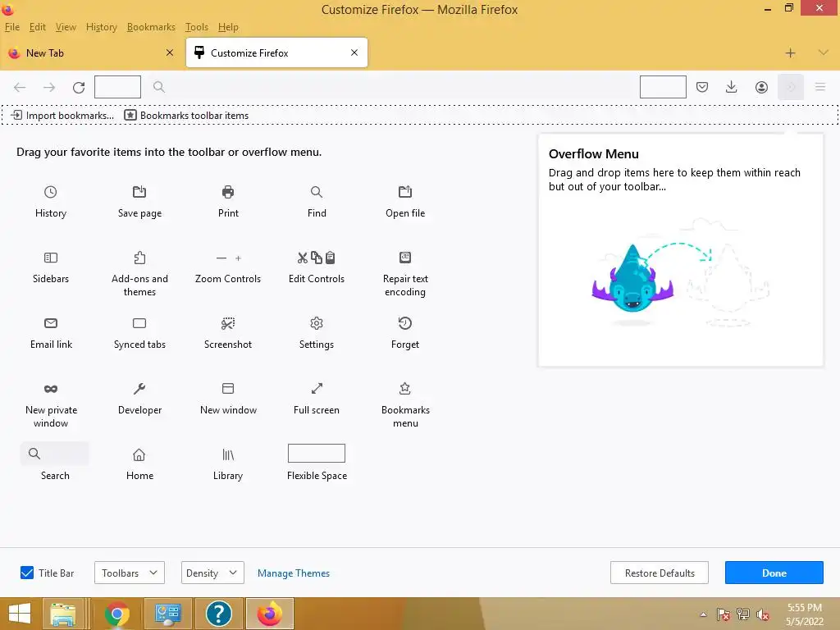840x630 pixels.
Task: Click the New private window mask icon
Action: 50,389
